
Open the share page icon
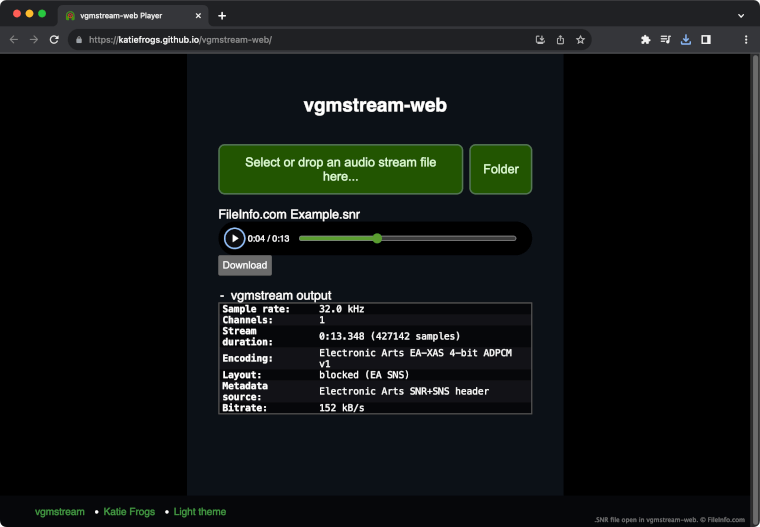click(560, 40)
